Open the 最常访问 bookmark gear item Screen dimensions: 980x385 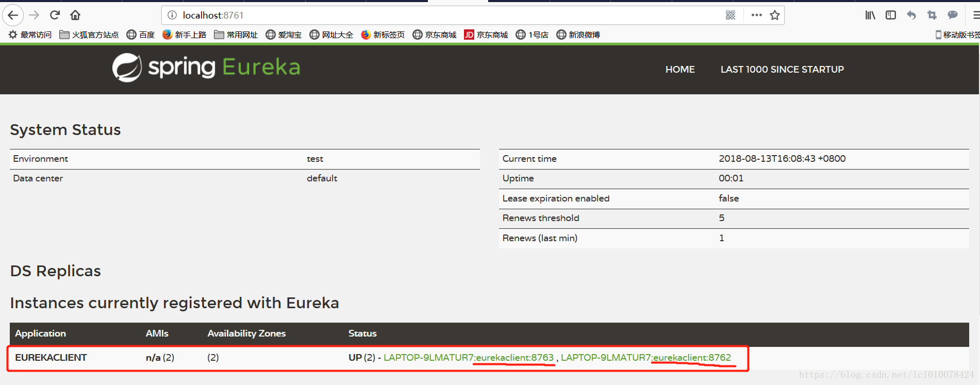[x=30, y=35]
